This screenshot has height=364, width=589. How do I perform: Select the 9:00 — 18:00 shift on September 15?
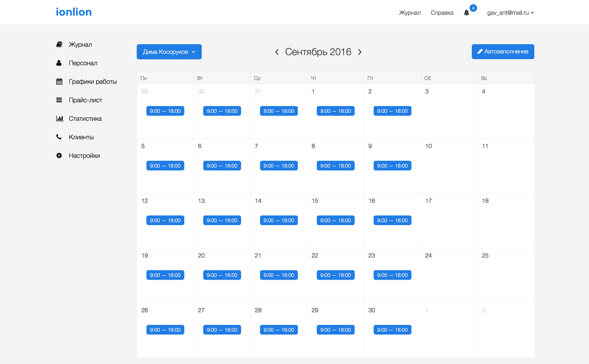[335, 220]
